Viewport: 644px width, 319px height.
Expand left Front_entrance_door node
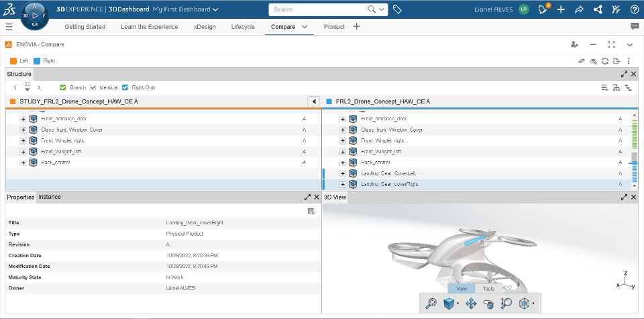[x=23, y=120]
